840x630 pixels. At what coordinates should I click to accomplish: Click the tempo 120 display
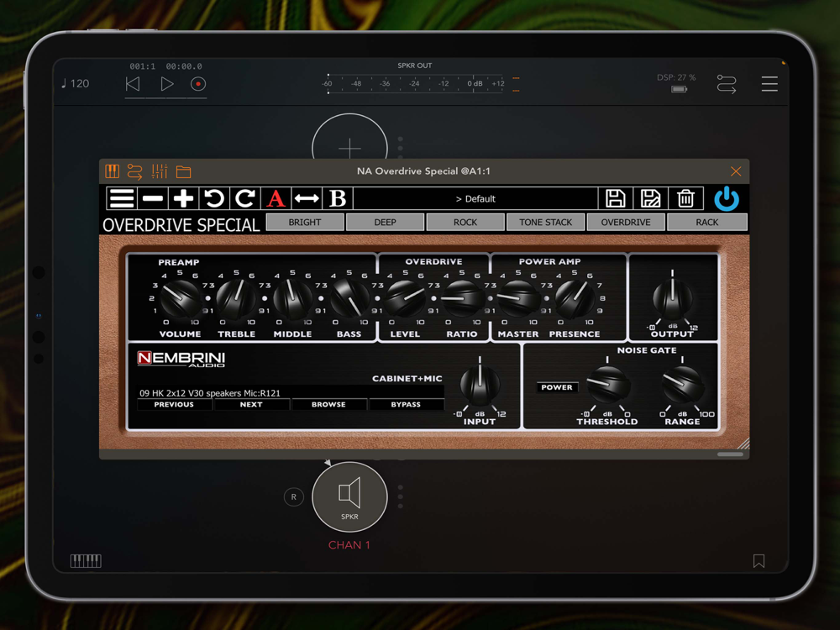pyautogui.click(x=75, y=83)
